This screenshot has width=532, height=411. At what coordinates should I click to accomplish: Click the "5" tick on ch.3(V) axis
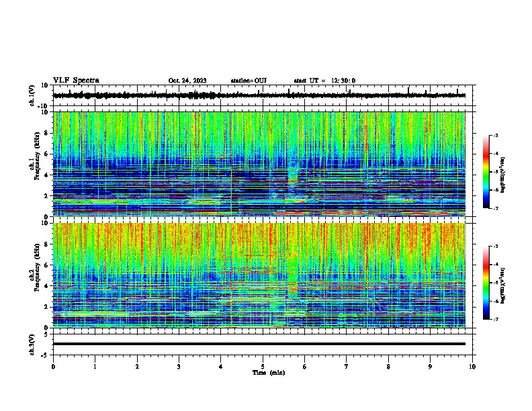tap(46, 334)
